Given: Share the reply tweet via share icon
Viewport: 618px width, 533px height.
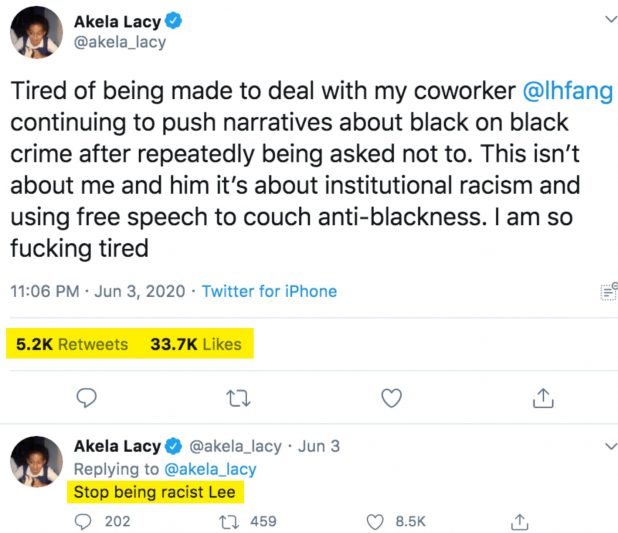Looking at the screenshot, I should (519, 521).
